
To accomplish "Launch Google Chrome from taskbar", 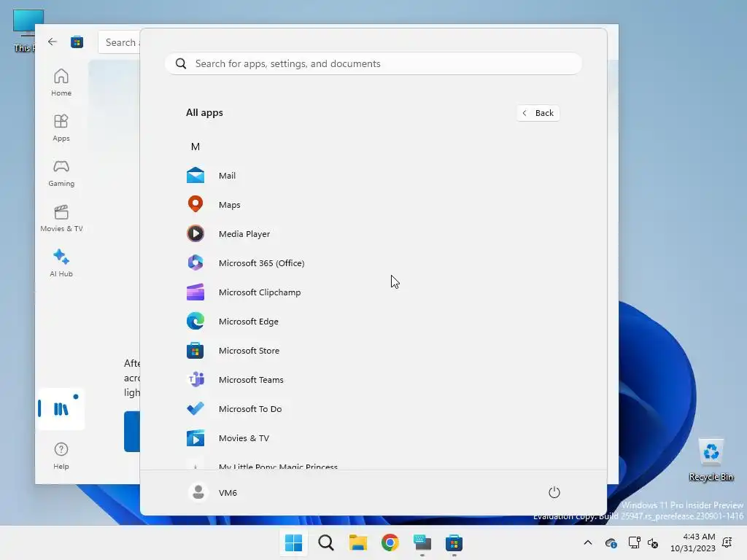I will click(390, 542).
